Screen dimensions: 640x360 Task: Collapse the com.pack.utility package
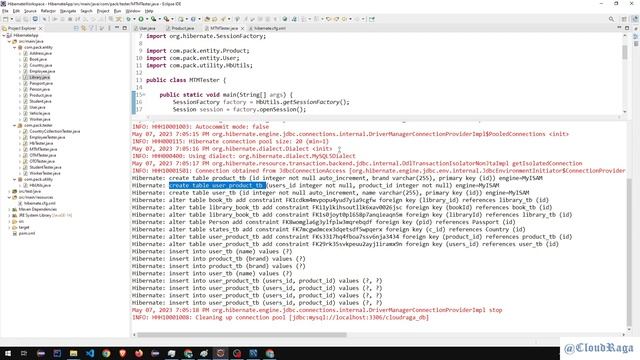(x=15, y=179)
